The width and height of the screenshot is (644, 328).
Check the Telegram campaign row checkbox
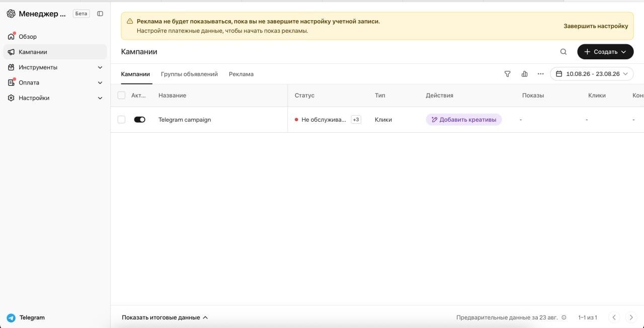(x=121, y=120)
